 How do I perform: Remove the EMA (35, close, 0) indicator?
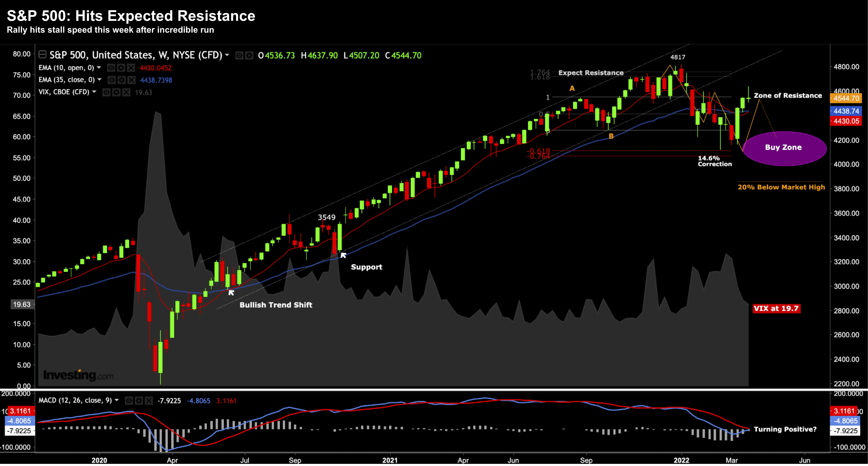(x=131, y=80)
